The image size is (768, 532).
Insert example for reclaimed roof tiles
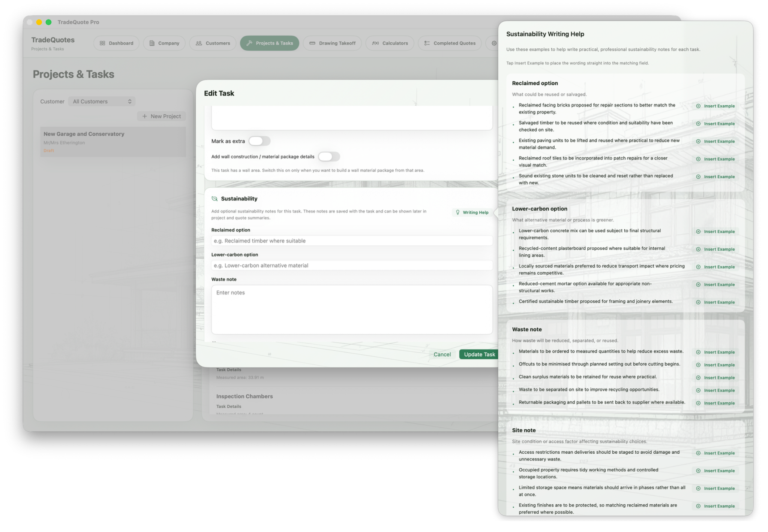(715, 159)
